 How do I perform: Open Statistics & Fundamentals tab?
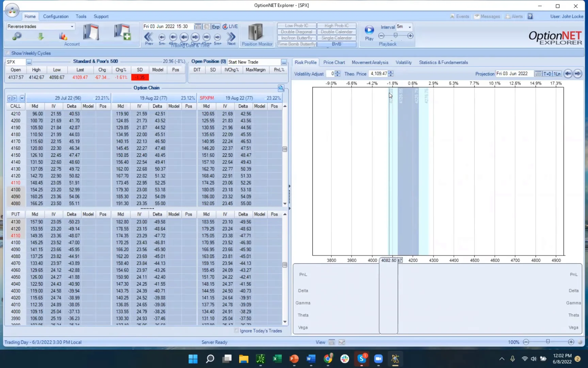tap(443, 62)
